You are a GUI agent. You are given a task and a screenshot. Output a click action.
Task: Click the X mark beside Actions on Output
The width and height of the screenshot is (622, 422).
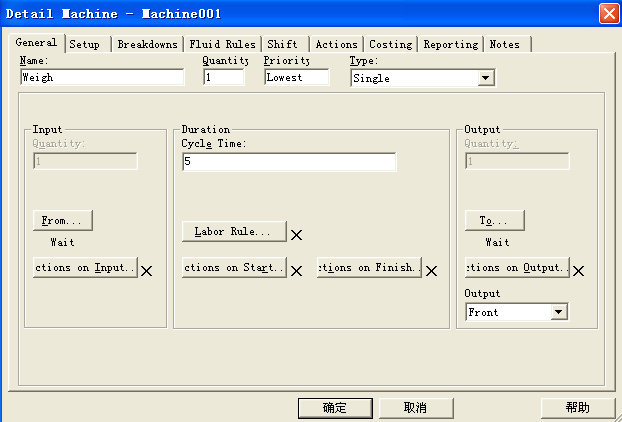(578, 271)
